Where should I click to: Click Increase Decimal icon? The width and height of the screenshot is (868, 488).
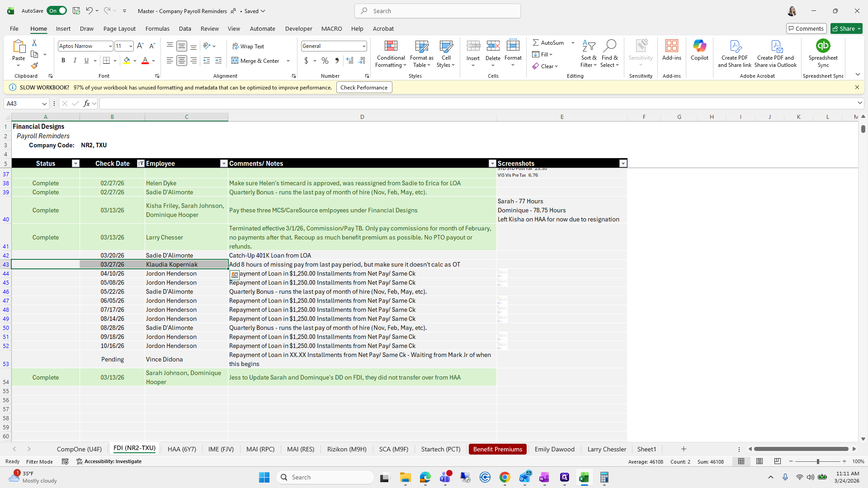[x=349, y=61]
